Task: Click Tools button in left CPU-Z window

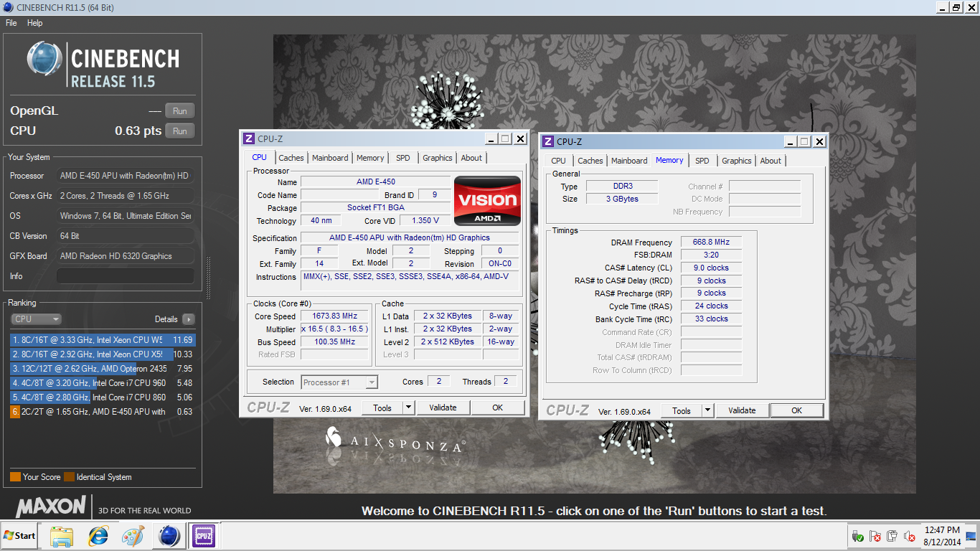Action: click(x=382, y=408)
